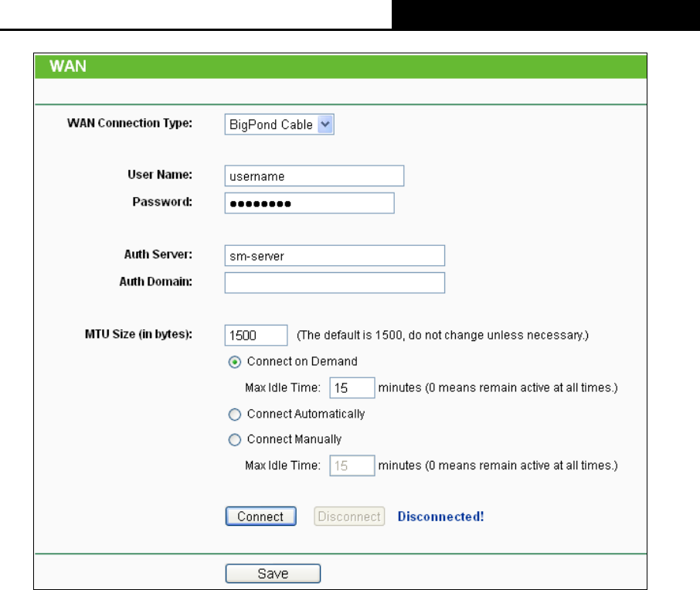This screenshot has height=590, width=700.
Task: Choose the Connect Manually radio button
Action: pyautogui.click(x=234, y=440)
